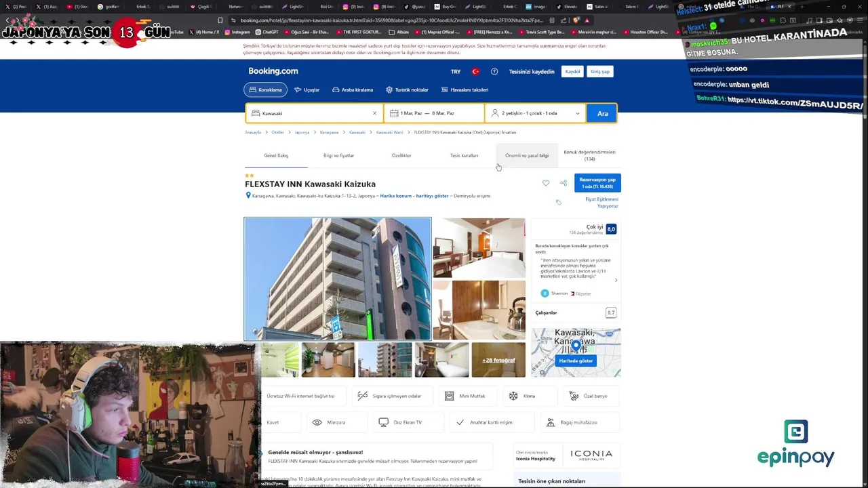Click the 8,0 review score badge
The height and width of the screenshot is (488, 868).
tap(611, 229)
